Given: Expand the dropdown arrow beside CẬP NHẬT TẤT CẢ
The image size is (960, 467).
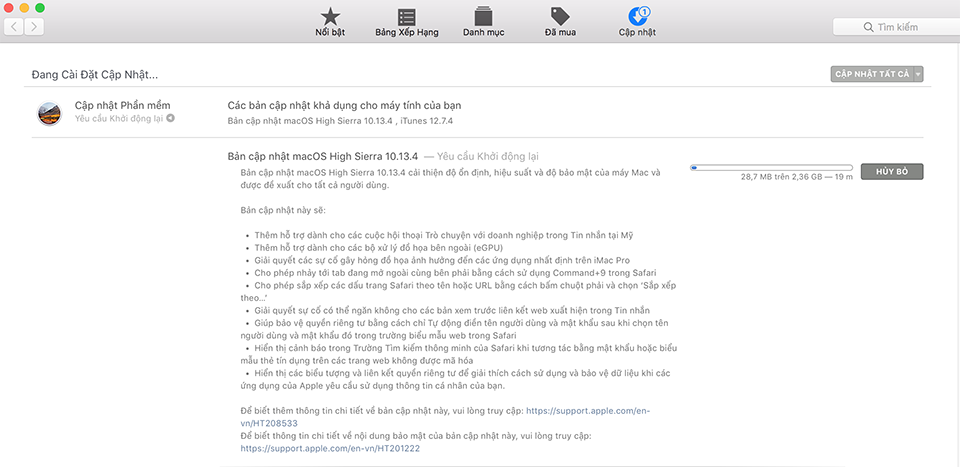Looking at the screenshot, I should click(918, 75).
